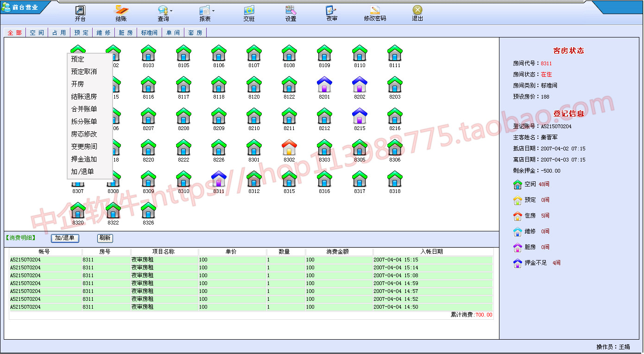Select room 8222 icon
The image size is (644, 354).
(183, 147)
